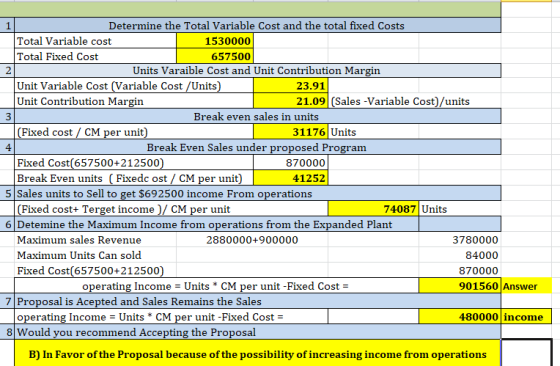Click the section number 8 cell
Screen dimensions: 560x366
[x=7, y=332]
